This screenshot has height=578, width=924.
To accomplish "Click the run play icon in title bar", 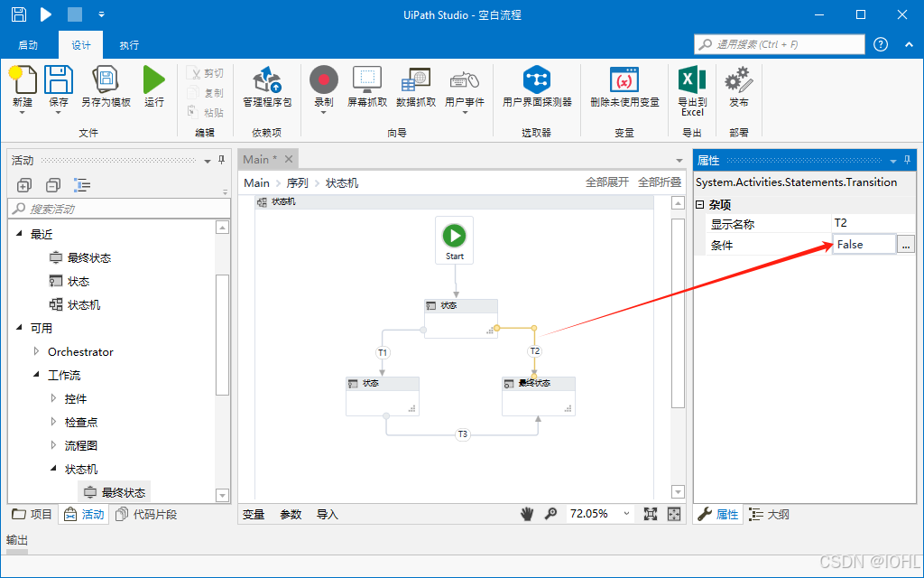I will pos(46,14).
